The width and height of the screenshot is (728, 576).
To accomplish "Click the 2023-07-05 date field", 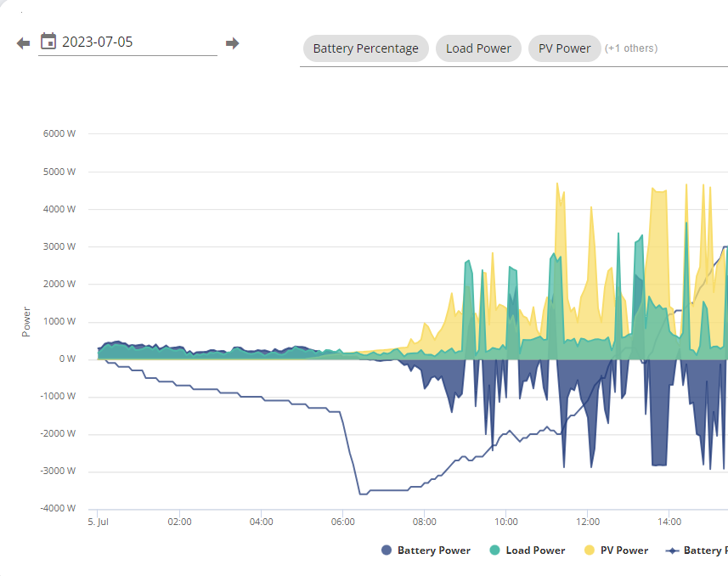I will 127,42.
